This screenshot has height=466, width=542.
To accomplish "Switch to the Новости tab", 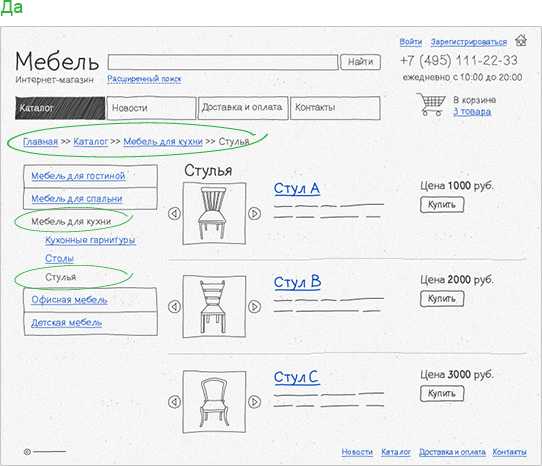I will 152,108.
